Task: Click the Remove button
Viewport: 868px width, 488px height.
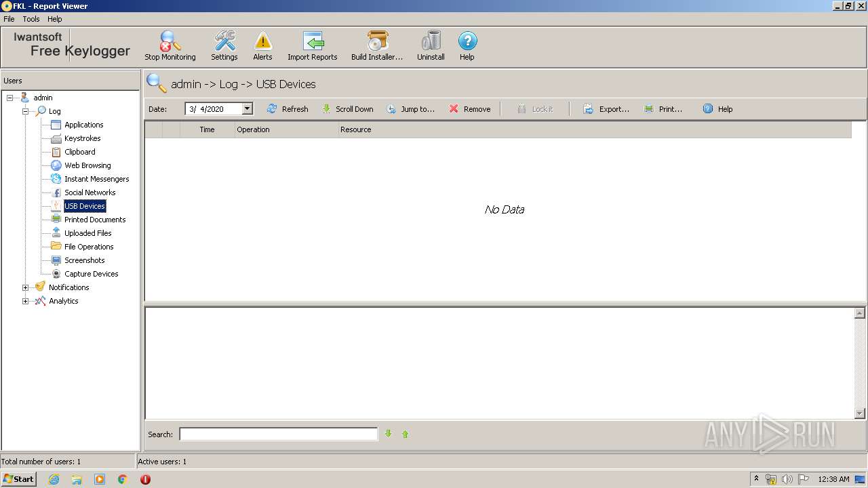Action: pyautogui.click(x=469, y=108)
